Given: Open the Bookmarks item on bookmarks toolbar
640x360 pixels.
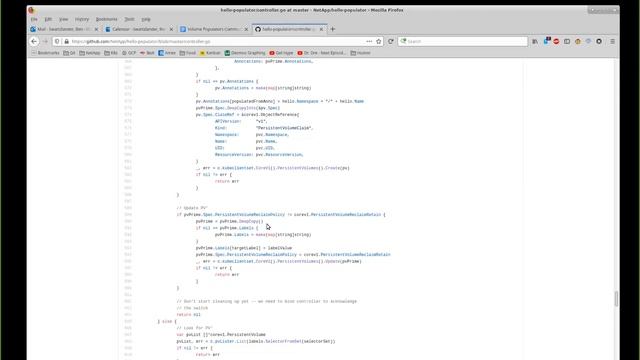Looking at the screenshot, I should [45, 53].
